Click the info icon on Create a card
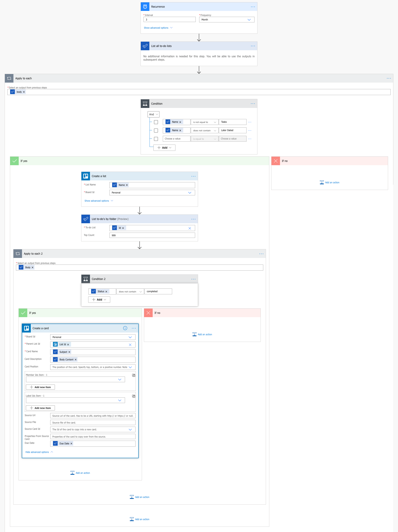The image size is (398, 532). 125,328
